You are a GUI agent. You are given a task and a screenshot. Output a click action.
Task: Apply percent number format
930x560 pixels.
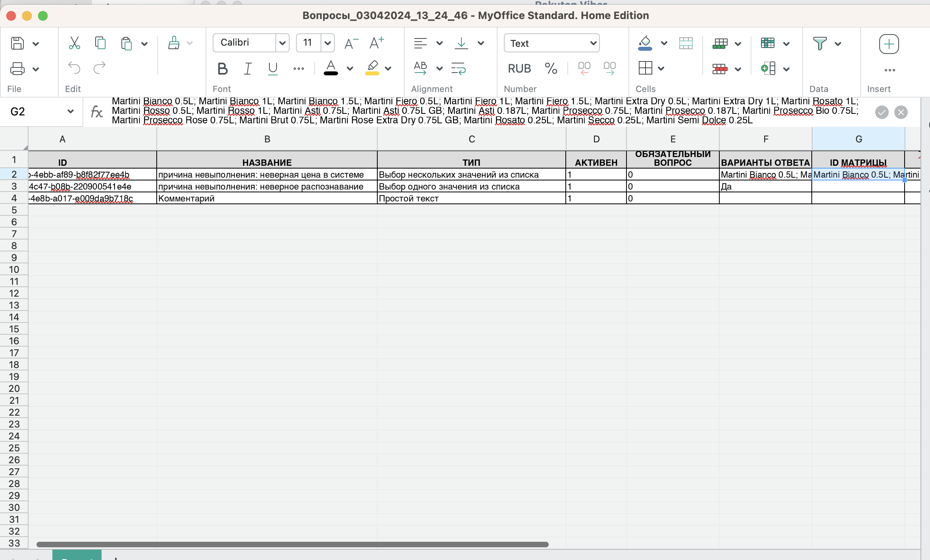pos(551,69)
